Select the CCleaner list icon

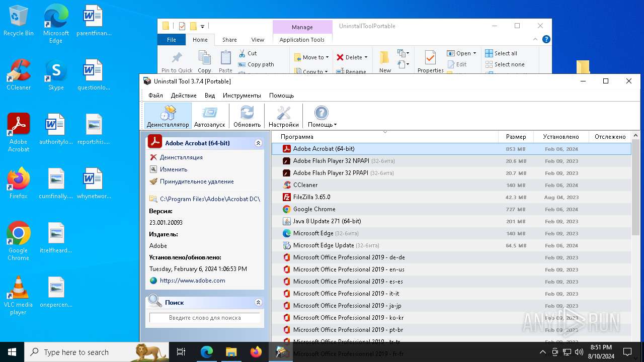[x=287, y=185]
